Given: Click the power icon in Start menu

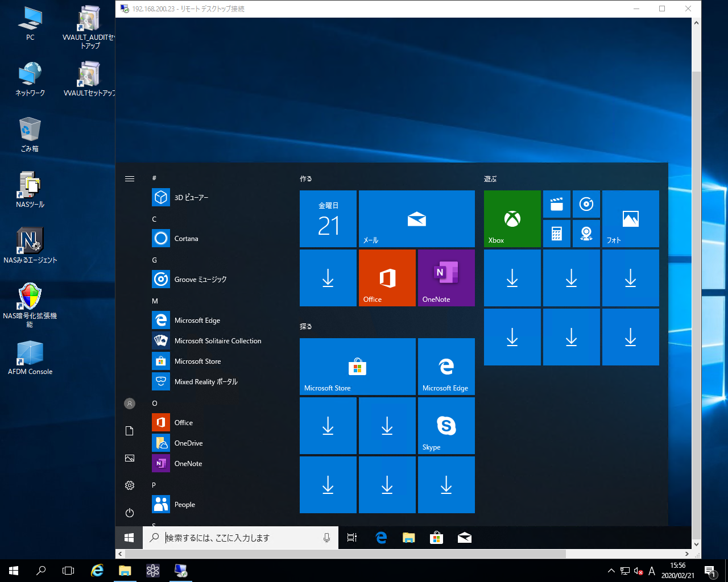Looking at the screenshot, I should 130,513.
